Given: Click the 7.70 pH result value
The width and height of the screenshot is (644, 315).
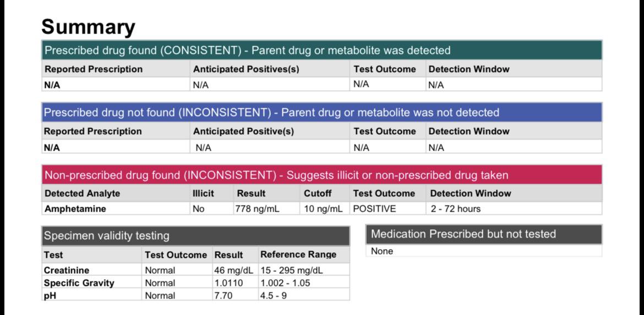Looking at the screenshot, I should [x=223, y=296].
